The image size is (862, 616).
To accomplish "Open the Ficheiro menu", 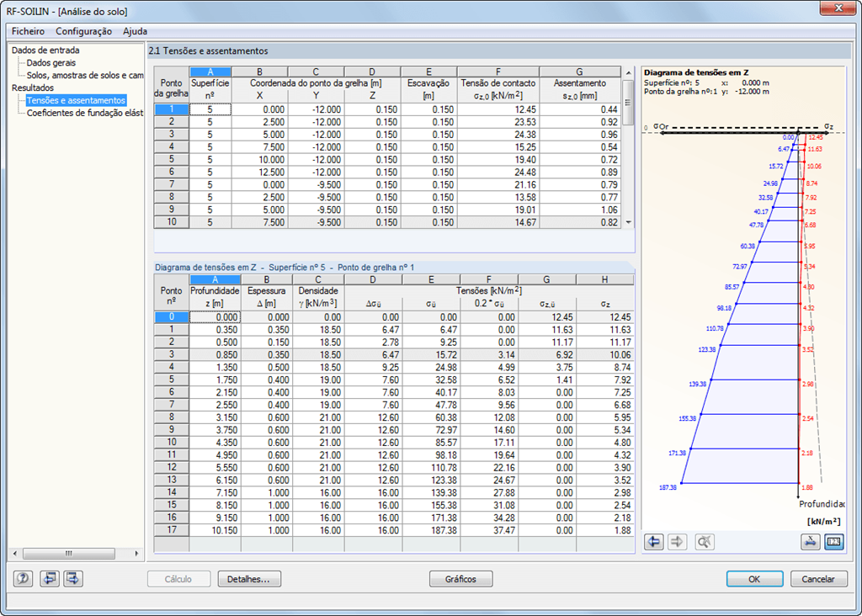I will coord(28,31).
